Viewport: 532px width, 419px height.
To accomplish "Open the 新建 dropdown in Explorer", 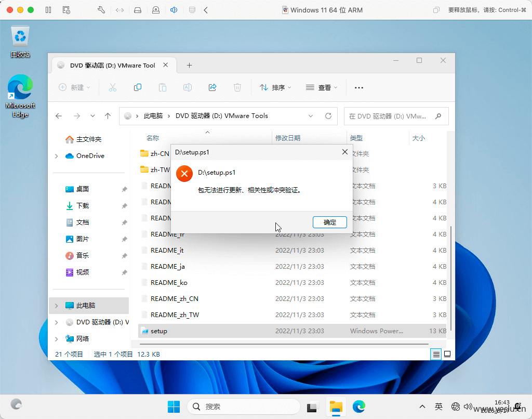I will pos(75,88).
